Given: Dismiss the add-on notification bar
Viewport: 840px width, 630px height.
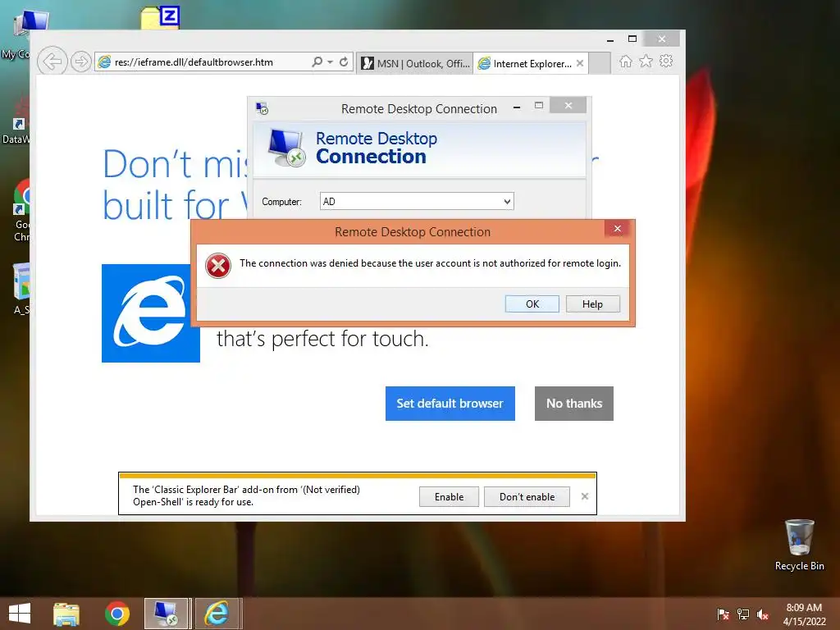Looking at the screenshot, I should pyautogui.click(x=584, y=496).
